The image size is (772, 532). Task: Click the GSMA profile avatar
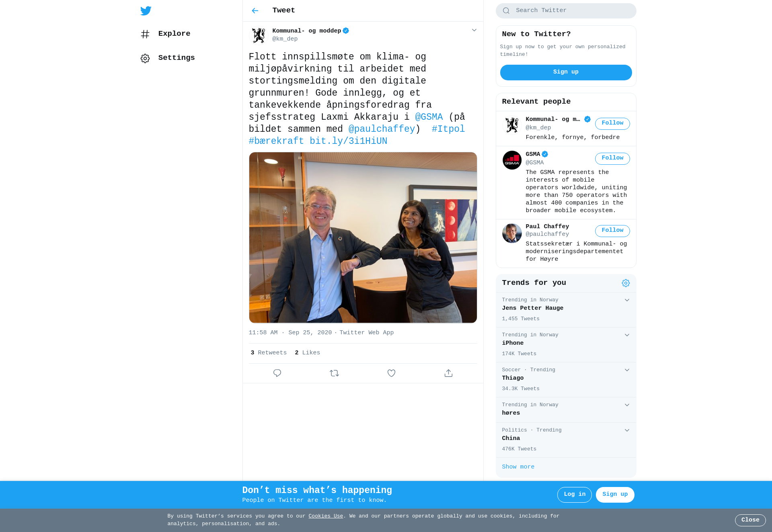pyautogui.click(x=512, y=160)
